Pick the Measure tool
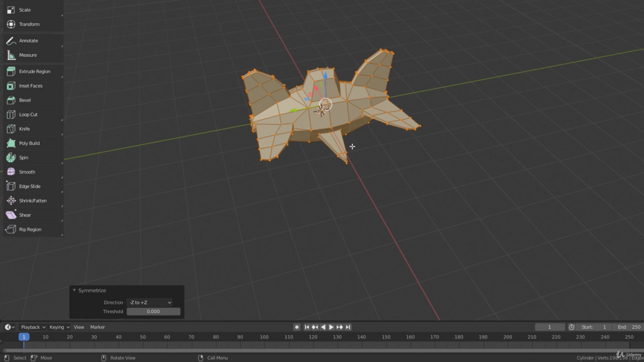 (x=33, y=55)
